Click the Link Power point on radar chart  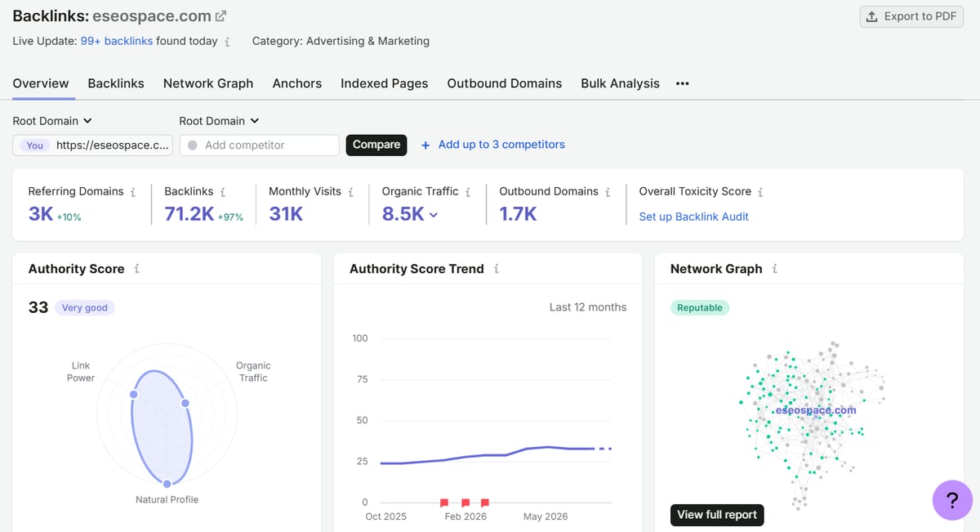[x=134, y=394]
